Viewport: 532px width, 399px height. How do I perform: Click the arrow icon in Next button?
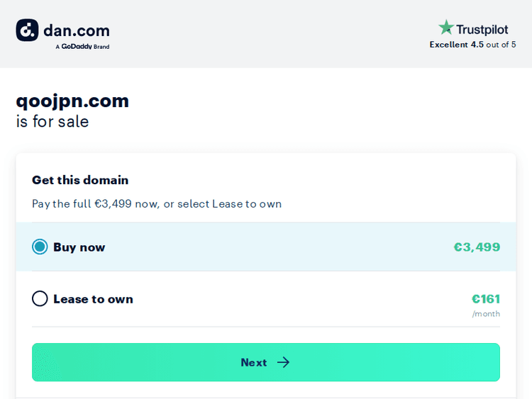(284, 362)
